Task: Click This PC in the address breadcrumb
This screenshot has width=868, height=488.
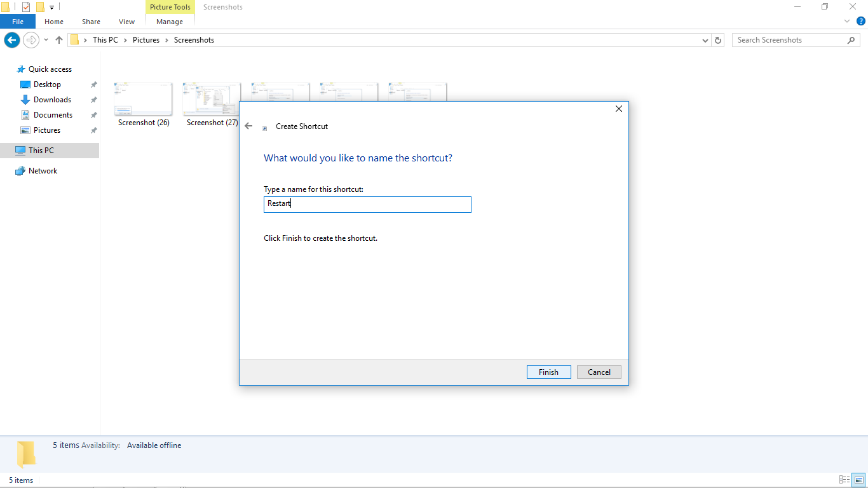Action: click(x=105, y=40)
